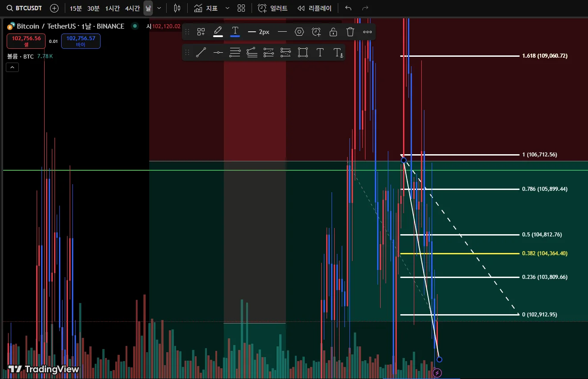Open the top bar four-squares templates icon
Image resolution: width=588 pixels, height=379 pixels.
pyautogui.click(x=241, y=8)
